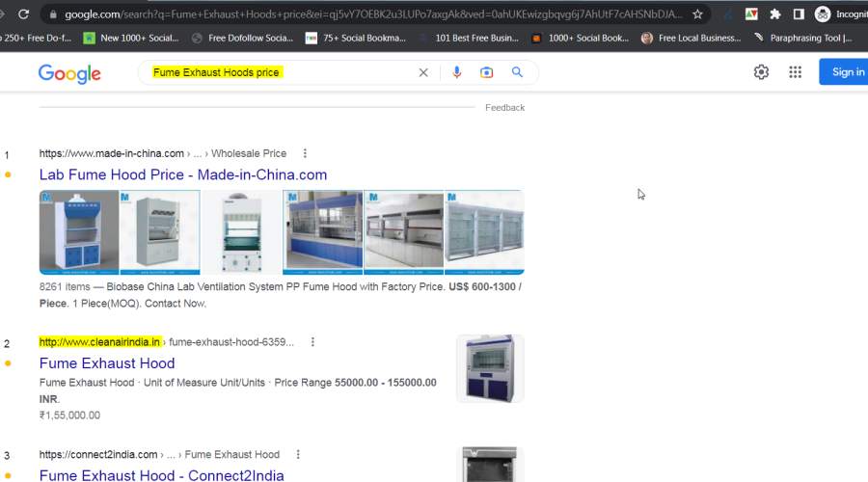868x482 pixels.
Task: Click the Sign in button
Action: (x=846, y=72)
